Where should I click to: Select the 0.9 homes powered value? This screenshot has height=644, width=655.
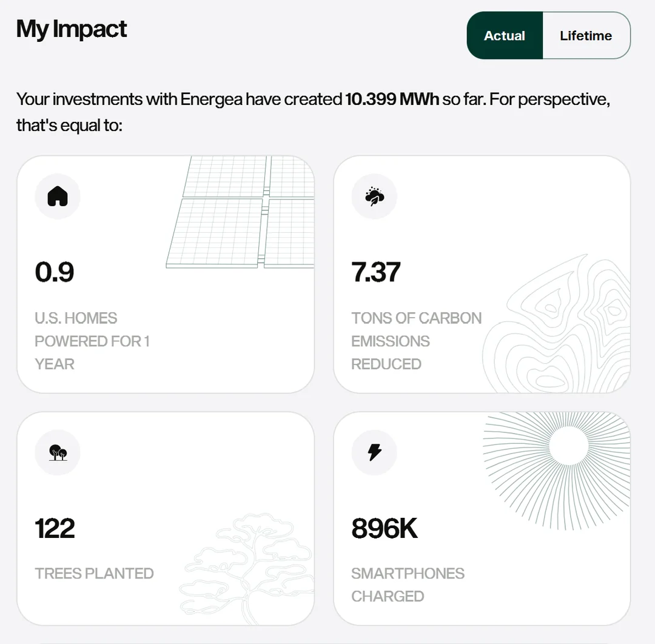[55, 272]
